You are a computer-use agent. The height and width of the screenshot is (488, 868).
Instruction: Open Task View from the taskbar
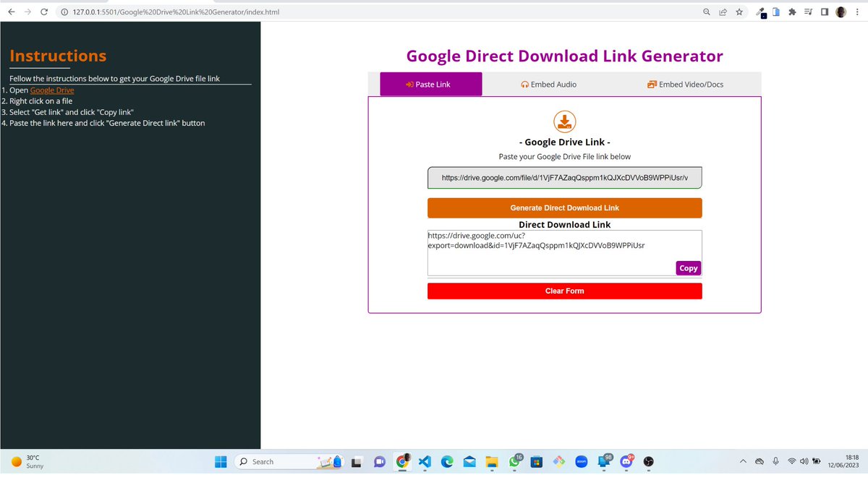coord(357,462)
